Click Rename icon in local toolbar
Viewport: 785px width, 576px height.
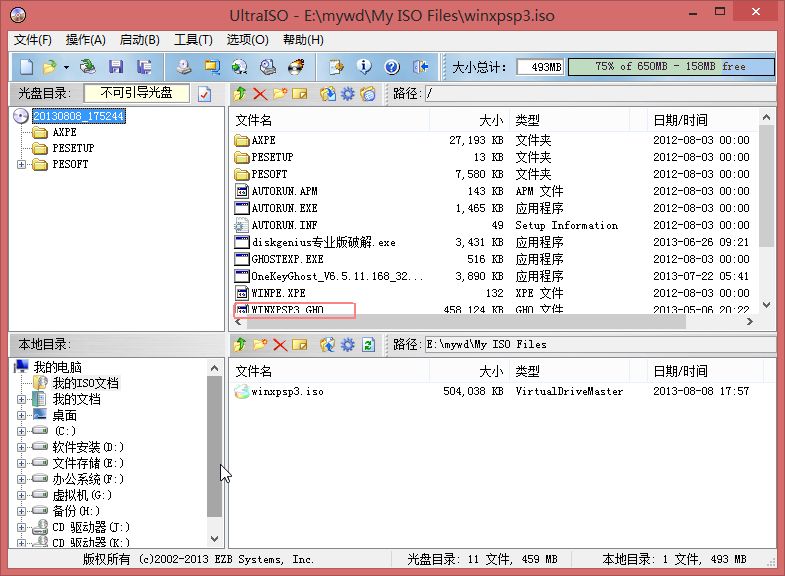tap(300, 344)
